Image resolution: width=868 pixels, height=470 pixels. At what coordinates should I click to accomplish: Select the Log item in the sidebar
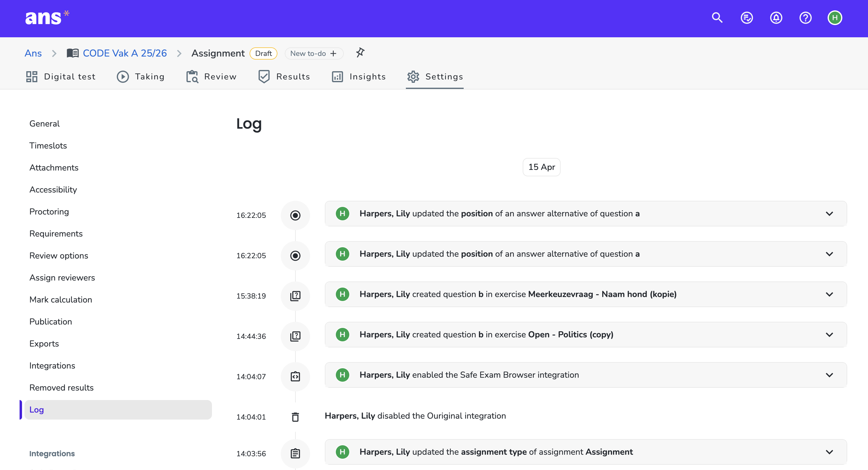tap(118, 410)
